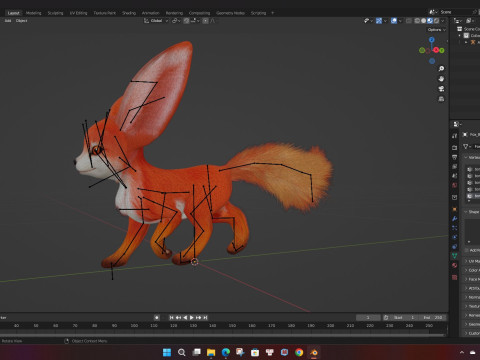Open Chrome from the Windows taskbar

[299, 352]
